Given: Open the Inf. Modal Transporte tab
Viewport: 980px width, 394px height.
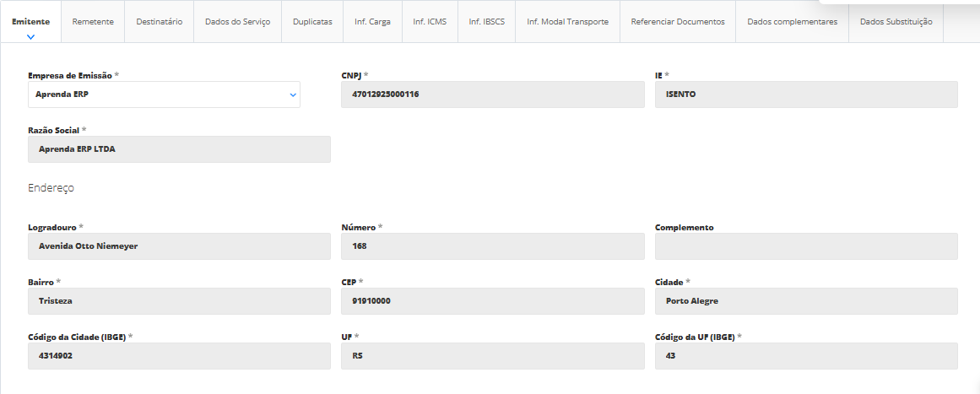Looking at the screenshot, I should 567,22.
